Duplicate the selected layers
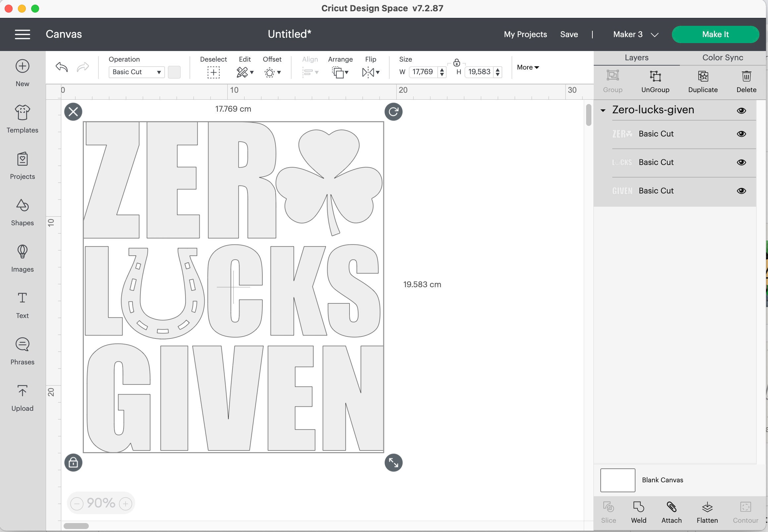The height and width of the screenshot is (532, 768). click(x=703, y=81)
